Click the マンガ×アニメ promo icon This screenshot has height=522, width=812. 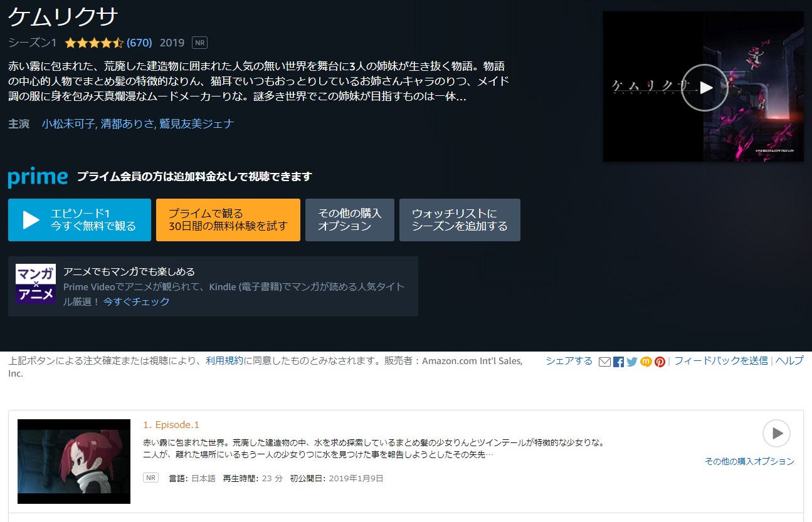[x=36, y=284]
